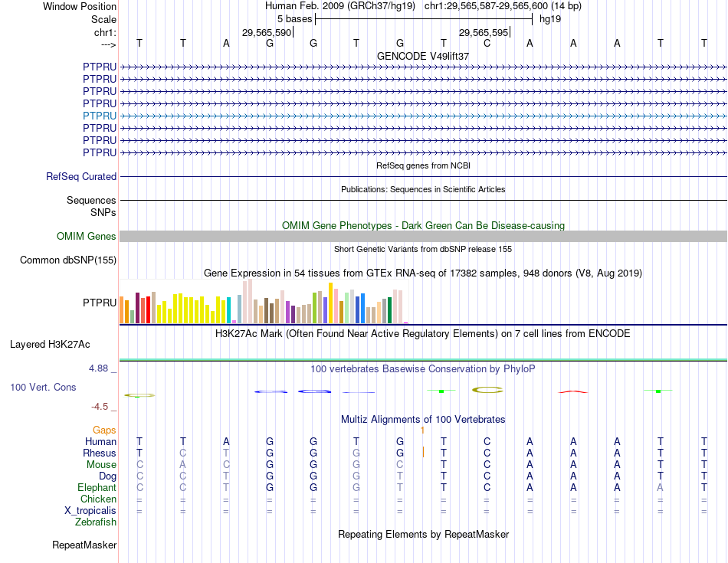Click the first blue PhyloP glyph above G
This screenshot has height=563, width=728.
pos(271,391)
